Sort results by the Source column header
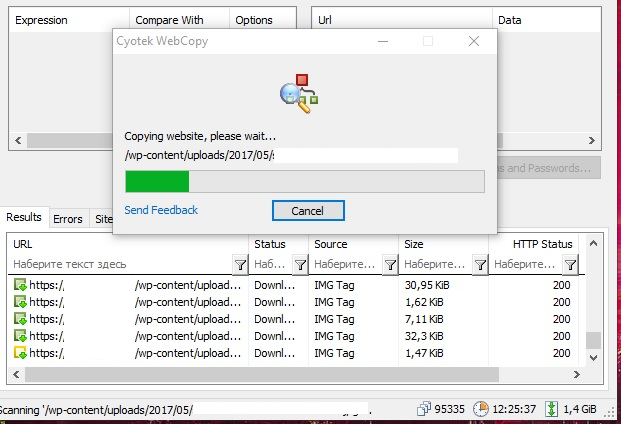 353,244
